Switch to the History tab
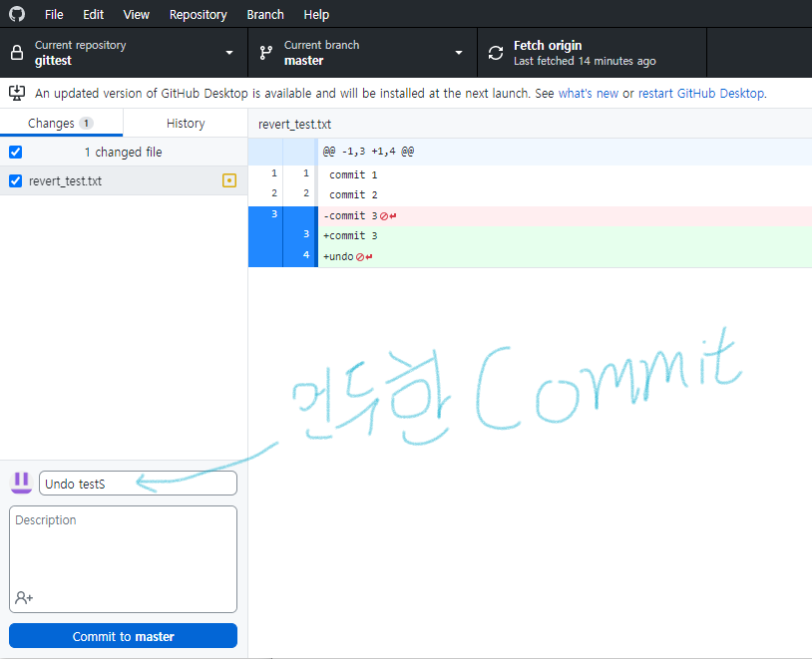Viewport: 812px width, 659px height. tap(186, 123)
